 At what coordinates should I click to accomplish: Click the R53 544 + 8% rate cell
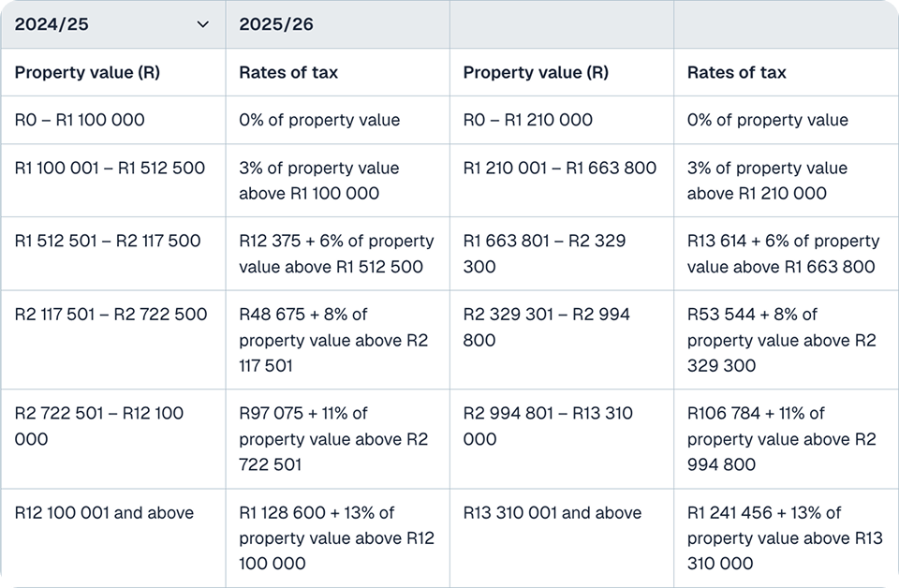(x=781, y=340)
